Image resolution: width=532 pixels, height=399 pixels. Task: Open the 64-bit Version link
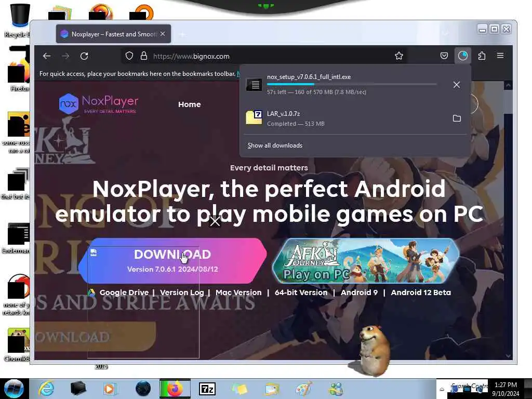[301, 292]
